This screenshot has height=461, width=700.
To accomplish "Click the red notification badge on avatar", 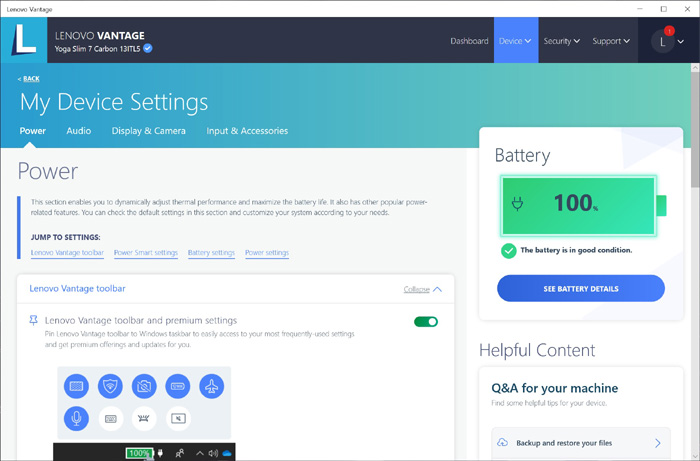I will 669,31.
